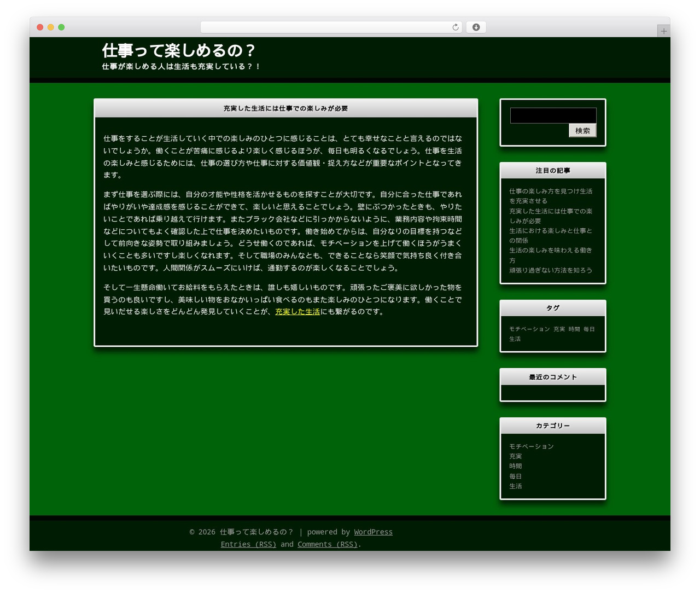Open a new tab with the plus button
The image size is (700, 593).
click(x=663, y=31)
